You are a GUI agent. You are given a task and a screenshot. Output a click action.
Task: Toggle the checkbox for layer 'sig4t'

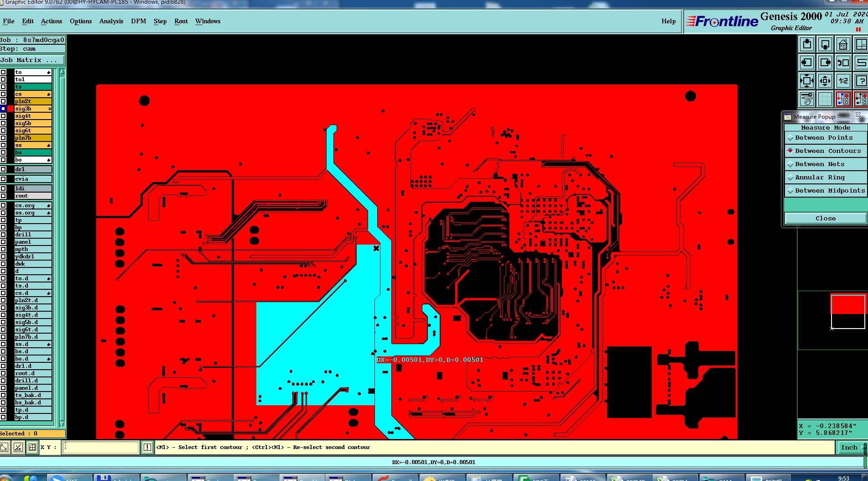(3, 116)
